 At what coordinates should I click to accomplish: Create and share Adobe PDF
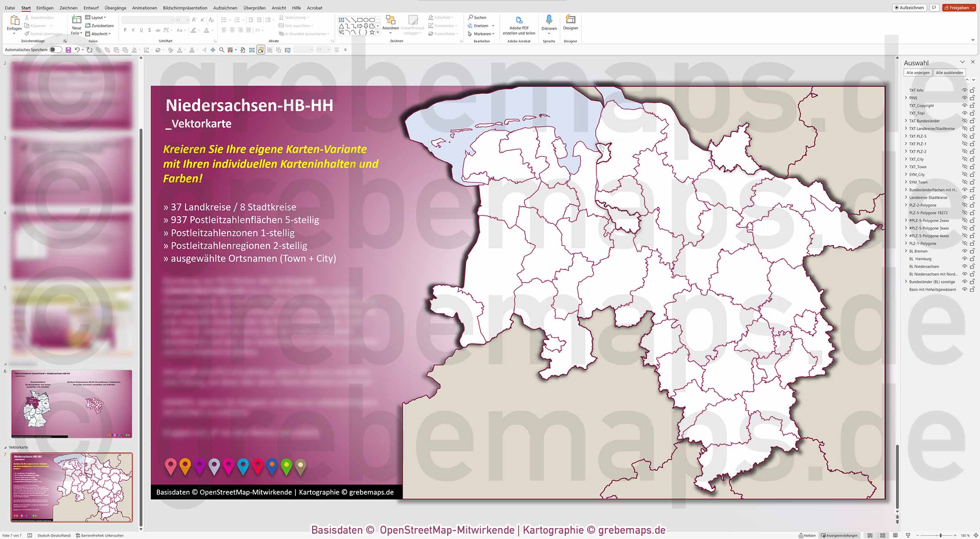(x=519, y=25)
